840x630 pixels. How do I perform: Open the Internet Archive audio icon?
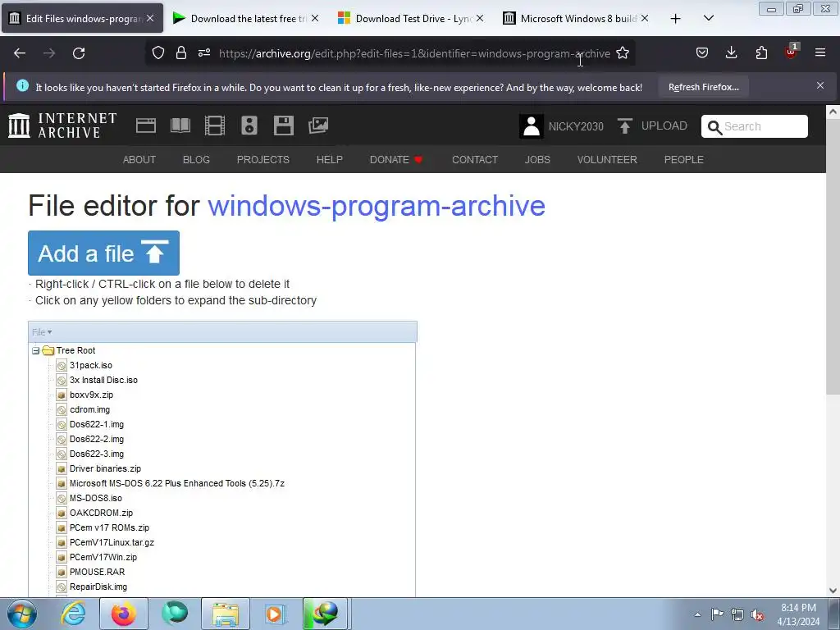(249, 126)
